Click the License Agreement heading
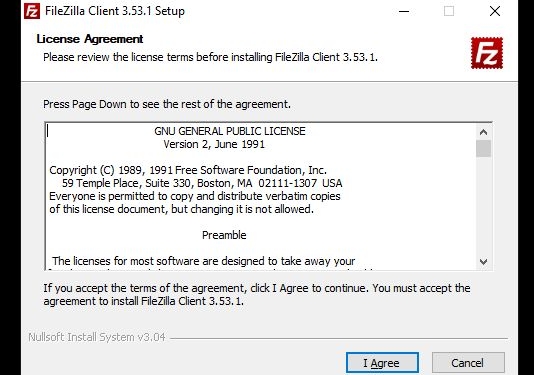Viewport: 534px width, 375px height. coord(90,39)
